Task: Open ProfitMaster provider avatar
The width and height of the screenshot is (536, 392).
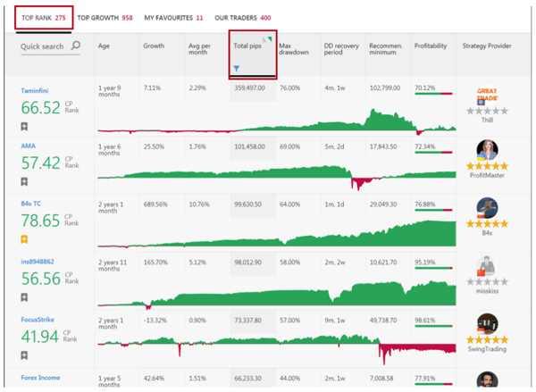Action: (x=488, y=151)
